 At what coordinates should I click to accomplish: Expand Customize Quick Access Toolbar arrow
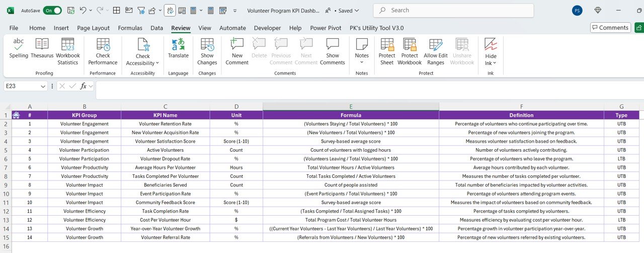234,10
